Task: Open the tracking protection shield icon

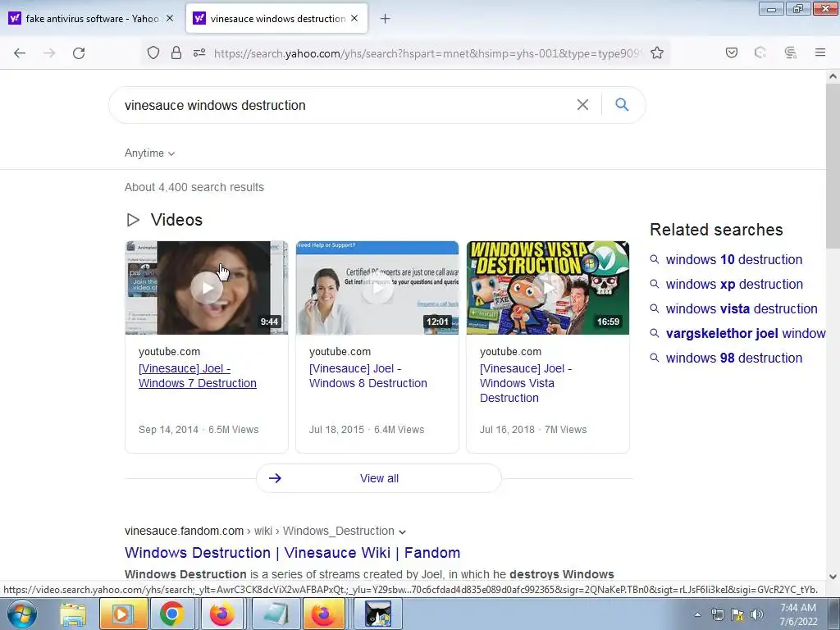Action: point(153,52)
